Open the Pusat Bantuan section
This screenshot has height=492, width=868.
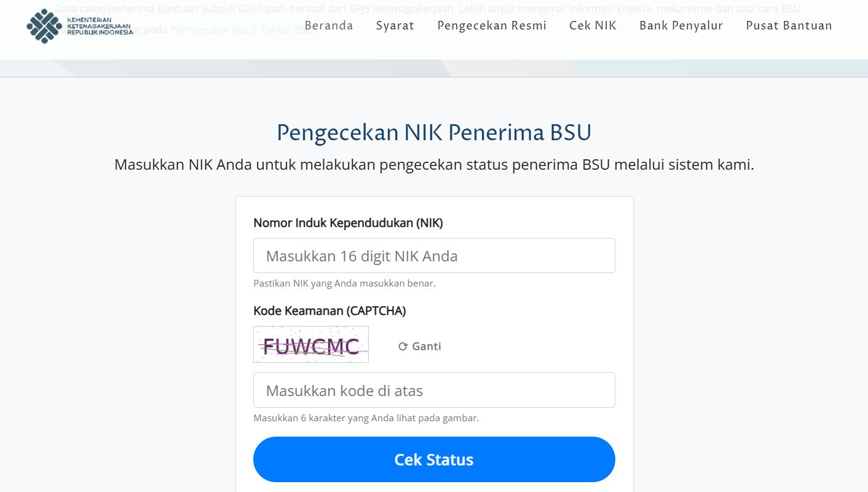coord(789,26)
